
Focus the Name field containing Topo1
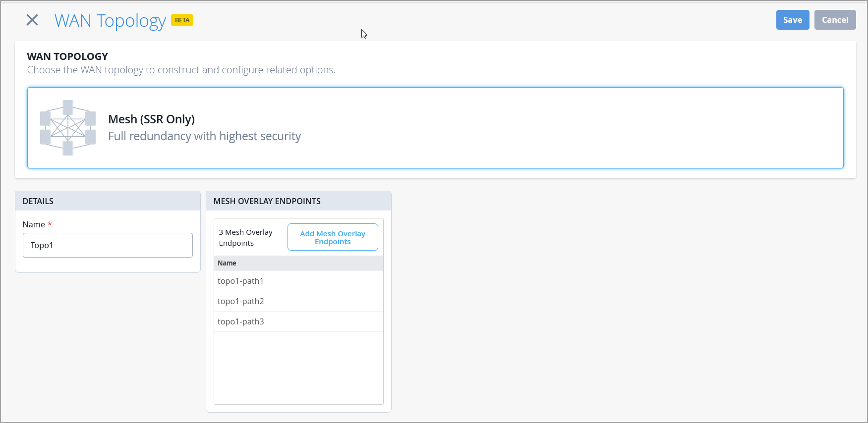[x=108, y=245]
